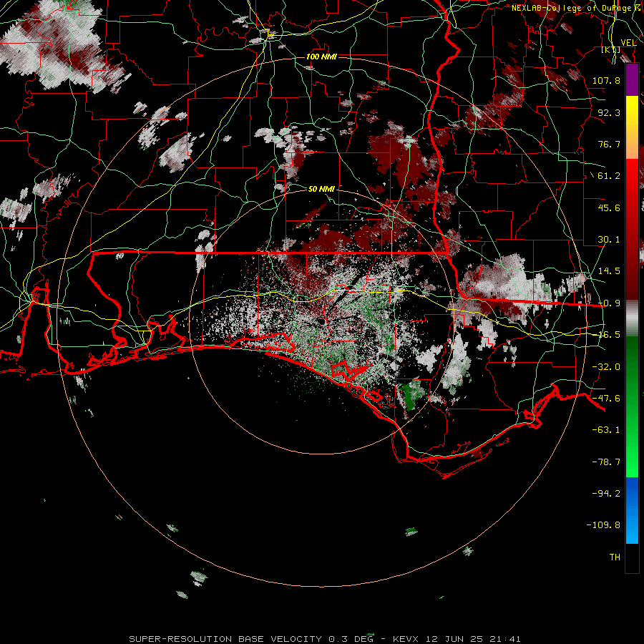The width and height of the screenshot is (644, 644).
Task: Select the 45.6 velocity scale value
Action: pyautogui.click(x=609, y=208)
